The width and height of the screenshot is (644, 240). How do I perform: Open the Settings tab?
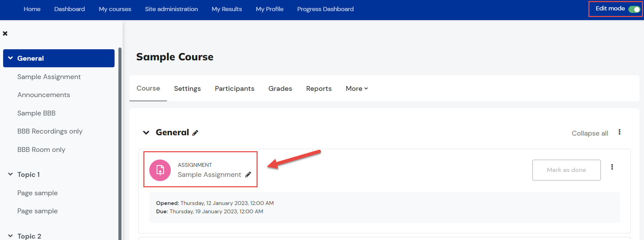(x=187, y=88)
